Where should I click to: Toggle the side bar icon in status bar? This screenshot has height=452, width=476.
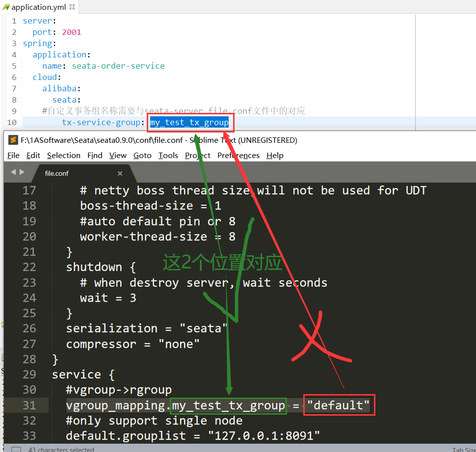tap(16, 449)
